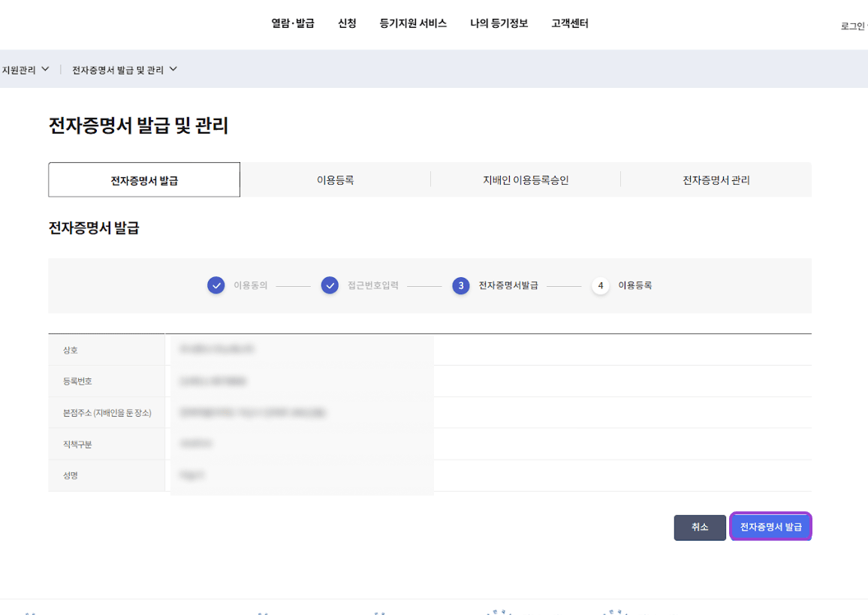Open the 나의 등기정보 menu
The width and height of the screenshot is (868, 615).
click(x=499, y=23)
